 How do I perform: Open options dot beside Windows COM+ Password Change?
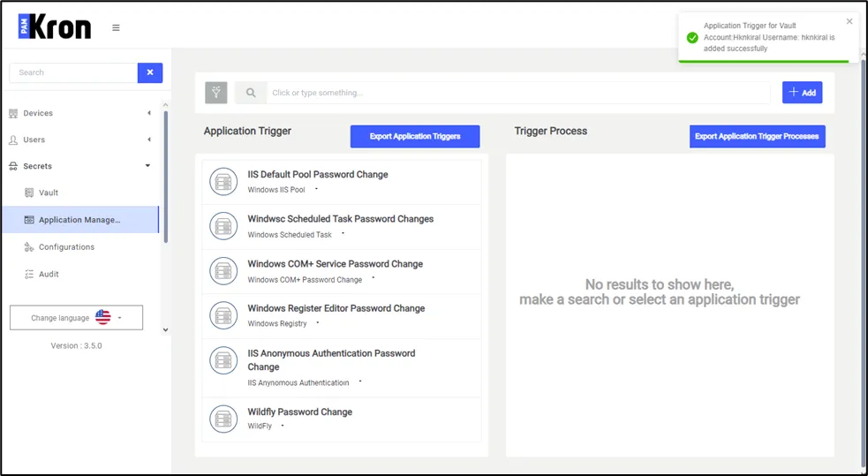coord(374,277)
